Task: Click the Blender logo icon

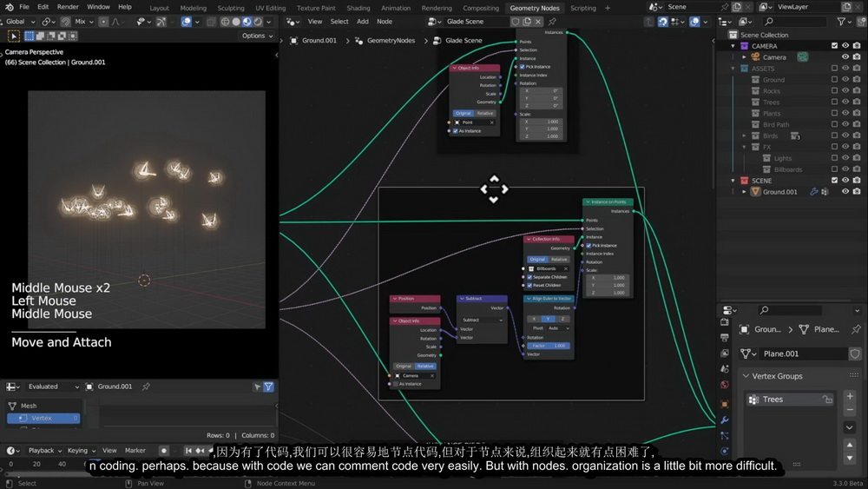Action: point(9,7)
